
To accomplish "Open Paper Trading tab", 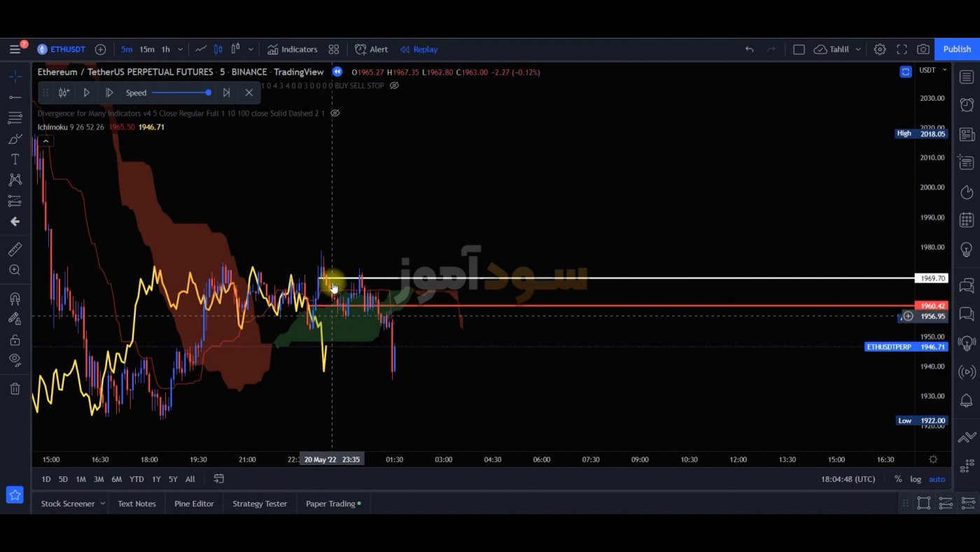I will [x=333, y=504].
